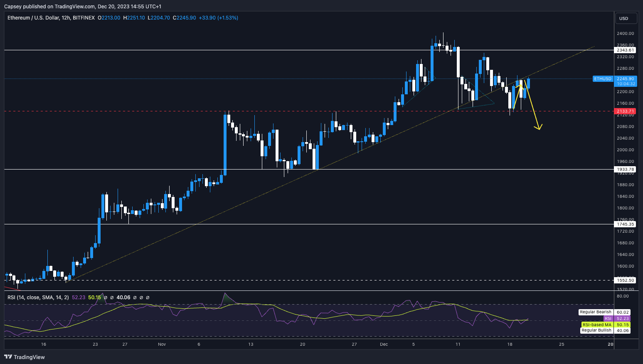This screenshot has width=643, height=364.
Task: Click date 6 on the time axis
Action: pyautogui.click(x=199, y=344)
